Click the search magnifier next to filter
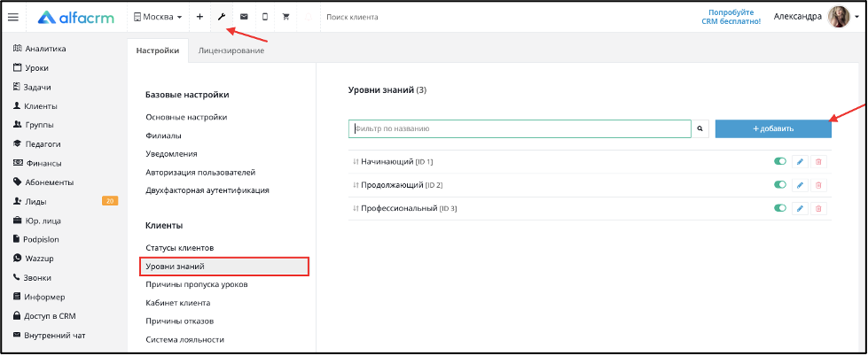This screenshot has width=868, height=356. (700, 128)
